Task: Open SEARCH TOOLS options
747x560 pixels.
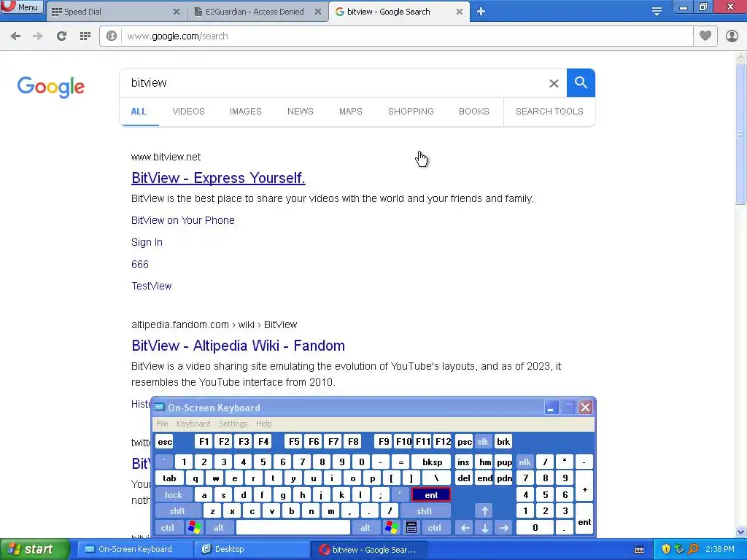Action: tap(549, 112)
